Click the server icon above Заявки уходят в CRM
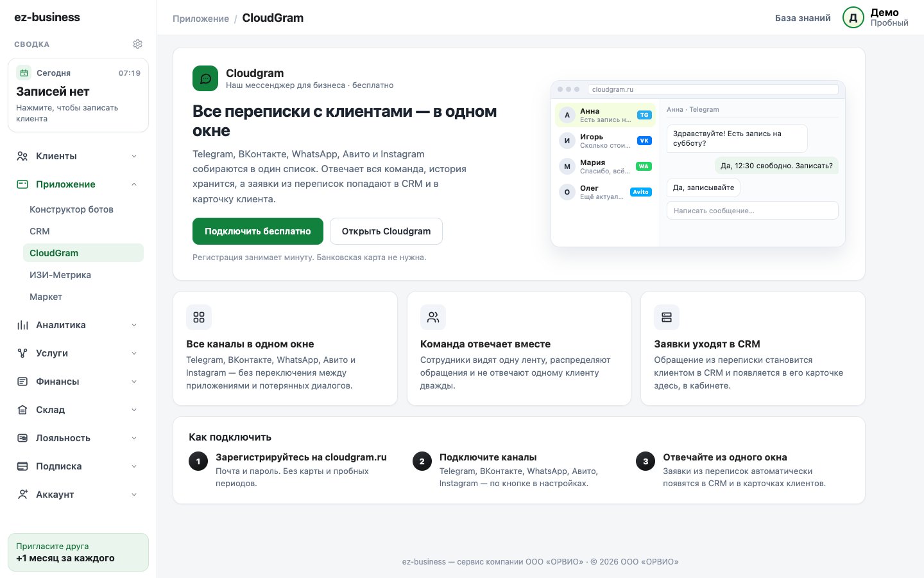 click(x=667, y=317)
